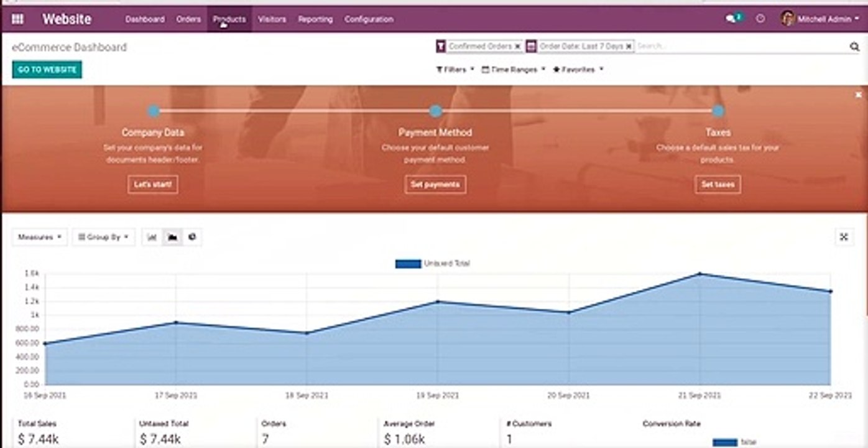Toggle the Untaxed Total legend swatch
The image size is (868, 448).
(x=408, y=264)
